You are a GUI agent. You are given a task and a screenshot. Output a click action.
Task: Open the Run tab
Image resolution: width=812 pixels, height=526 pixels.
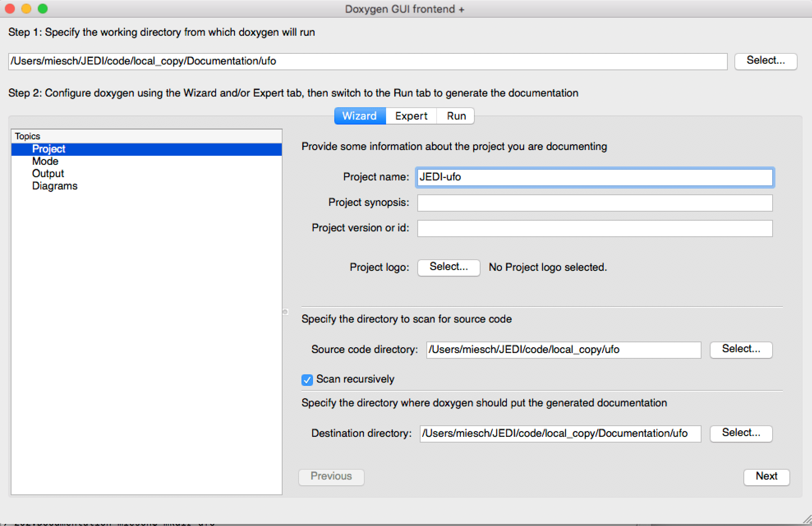456,116
